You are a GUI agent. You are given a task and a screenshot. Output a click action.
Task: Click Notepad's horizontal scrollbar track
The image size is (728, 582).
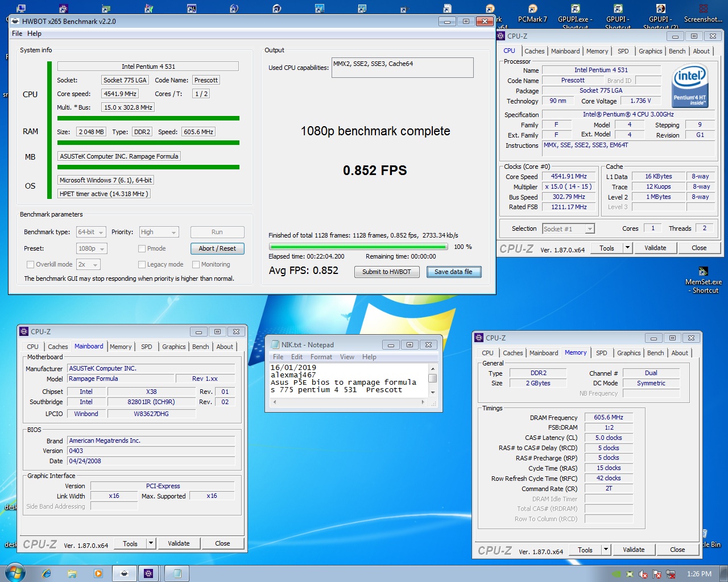(x=350, y=402)
